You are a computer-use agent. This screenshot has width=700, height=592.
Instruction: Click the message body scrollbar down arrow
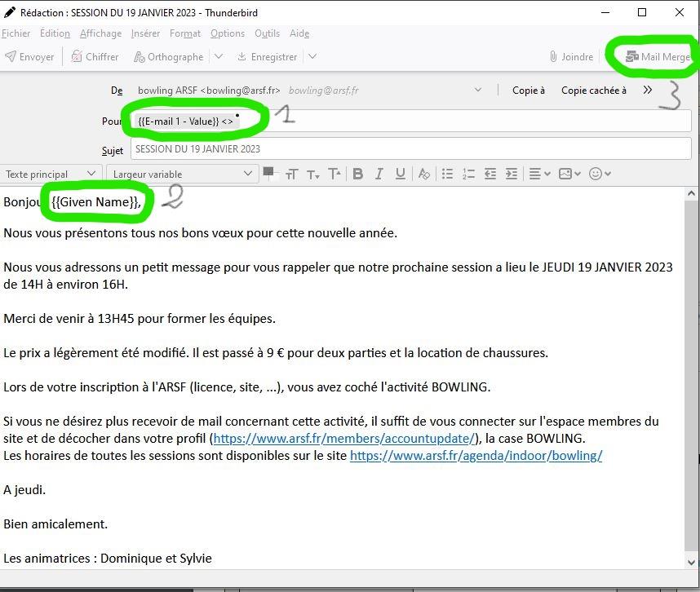pos(691,562)
